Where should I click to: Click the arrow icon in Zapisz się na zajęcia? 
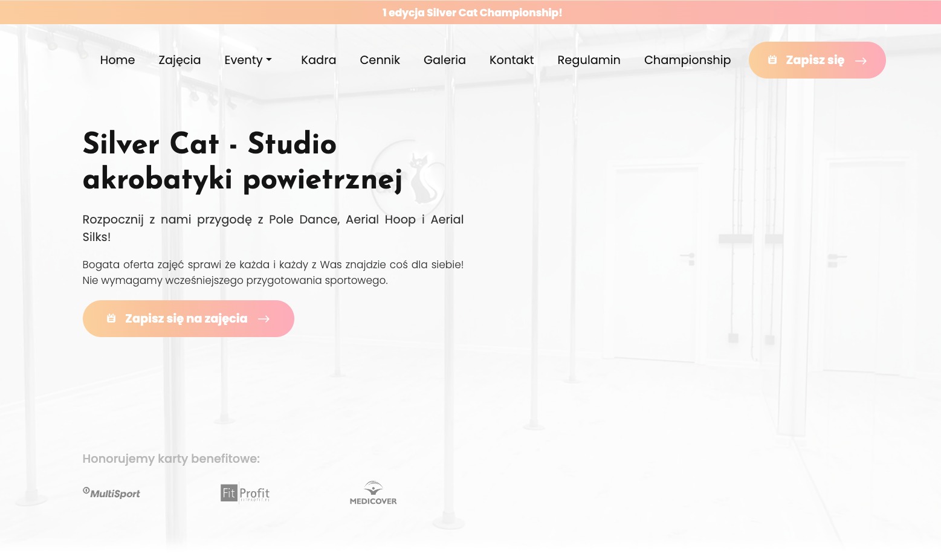[x=264, y=318]
